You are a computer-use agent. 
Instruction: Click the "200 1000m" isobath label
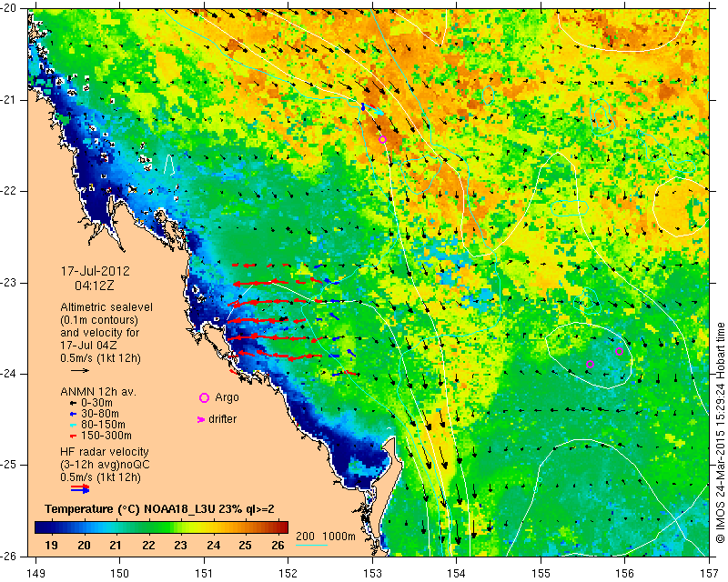click(326, 537)
